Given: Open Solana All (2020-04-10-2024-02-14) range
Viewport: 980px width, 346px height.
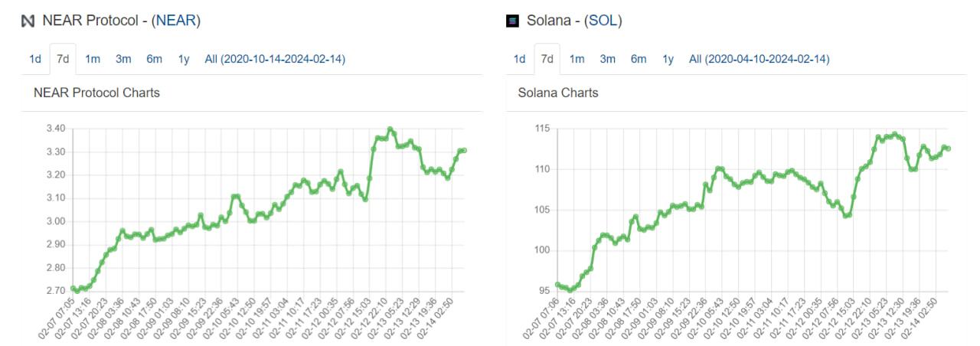Looking at the screenshot, I should [759, 59].
